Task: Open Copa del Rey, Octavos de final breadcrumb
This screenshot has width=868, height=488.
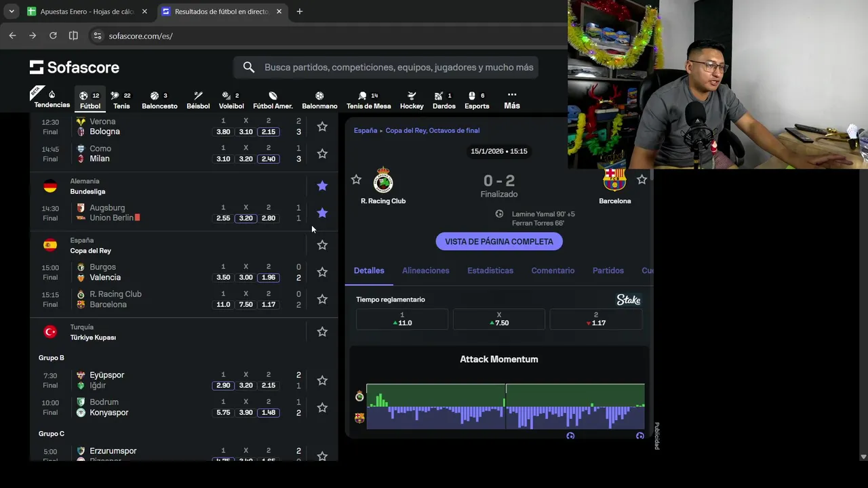Action: 433,130
